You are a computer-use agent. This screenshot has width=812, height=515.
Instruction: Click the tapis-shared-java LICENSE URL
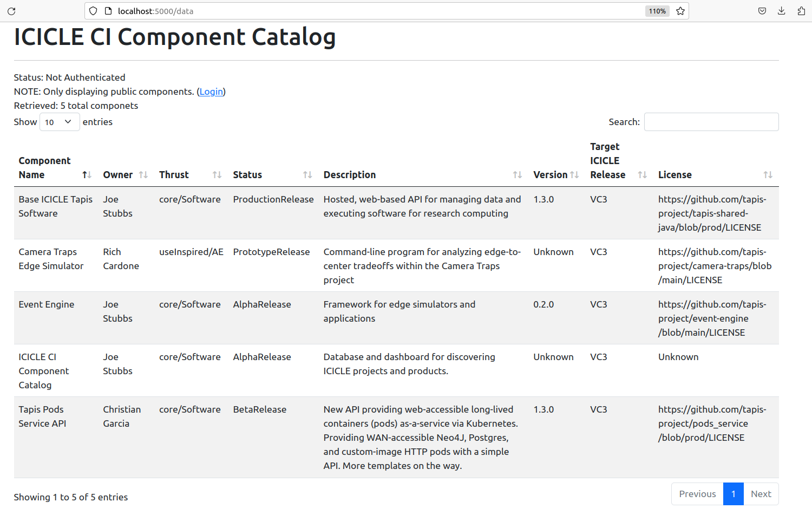[712, 213]
